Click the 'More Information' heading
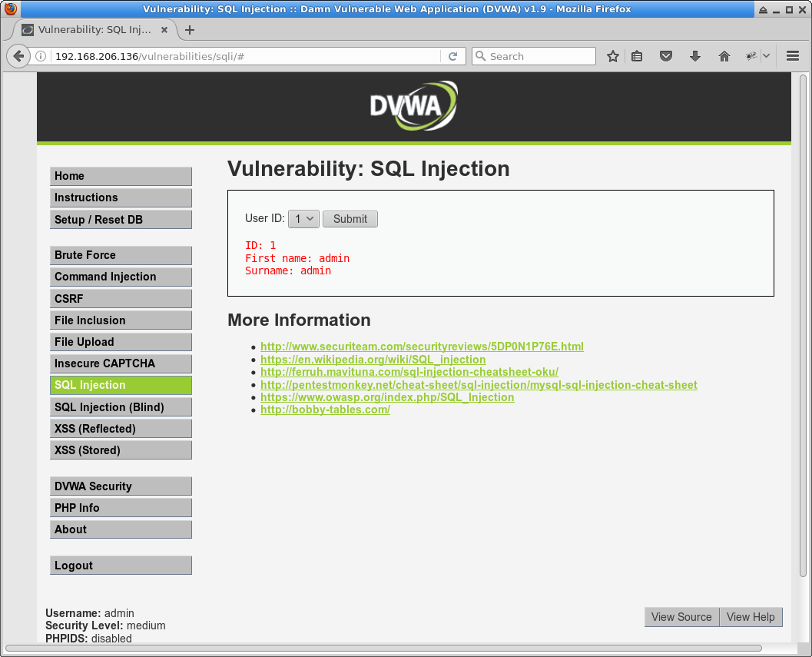 coord(300,320)
